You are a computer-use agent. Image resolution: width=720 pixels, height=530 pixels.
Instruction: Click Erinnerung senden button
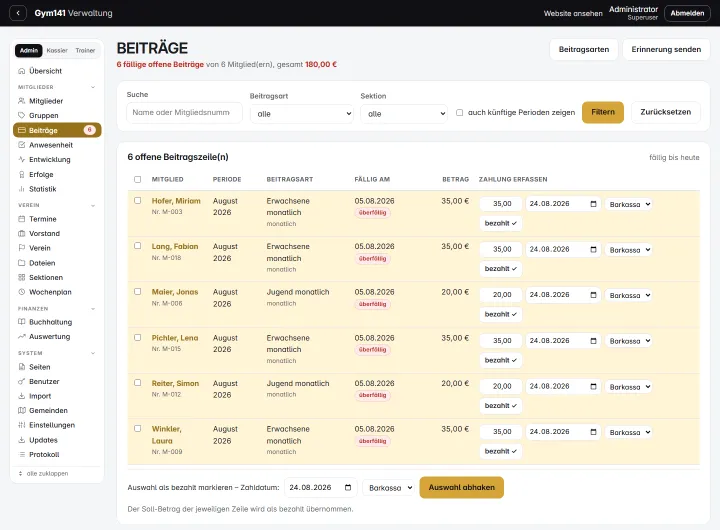[666, 49]
